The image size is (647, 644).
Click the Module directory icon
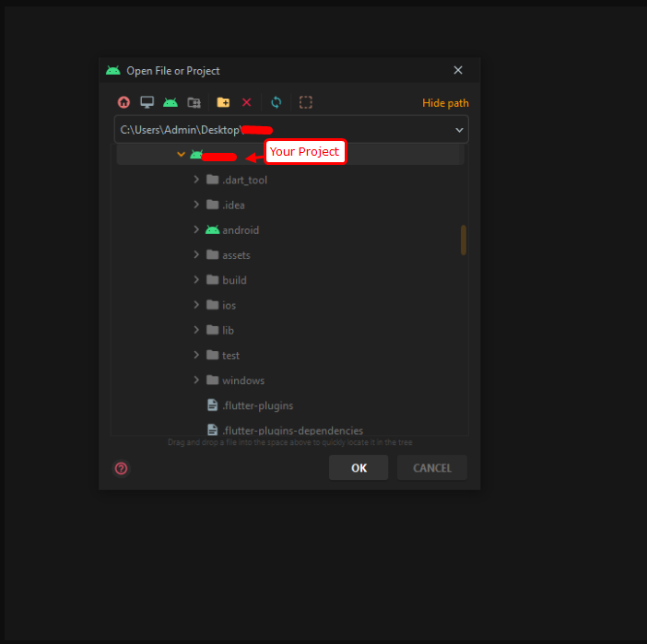click(x=194, y=102)
